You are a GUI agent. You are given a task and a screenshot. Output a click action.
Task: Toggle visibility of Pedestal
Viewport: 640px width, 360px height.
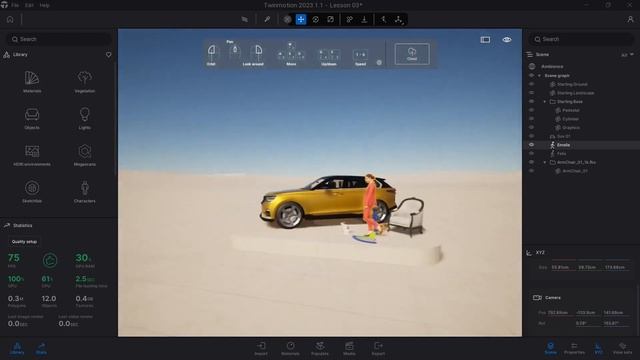(531, 110)
